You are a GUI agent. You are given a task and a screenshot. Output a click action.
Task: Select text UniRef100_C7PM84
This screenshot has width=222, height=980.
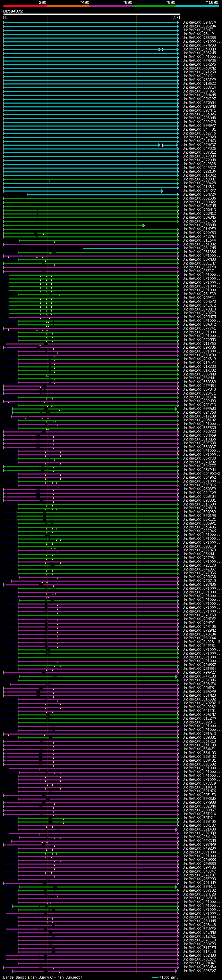pyautogui.click(x=199, y=386)
